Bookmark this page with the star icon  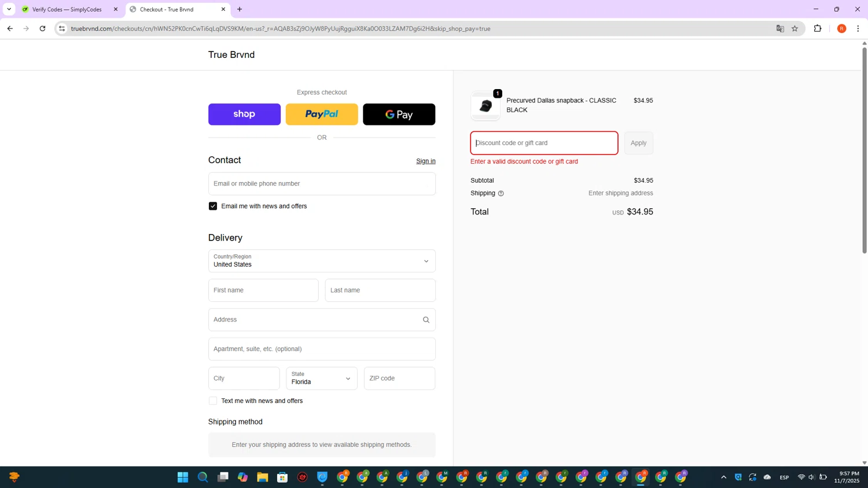click(x=795, y=28)
